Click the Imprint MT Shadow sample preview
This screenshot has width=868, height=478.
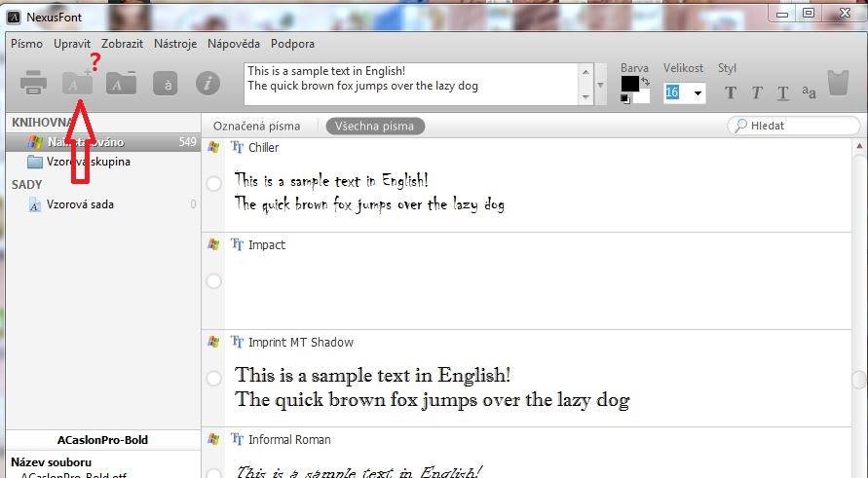point(432,387)
